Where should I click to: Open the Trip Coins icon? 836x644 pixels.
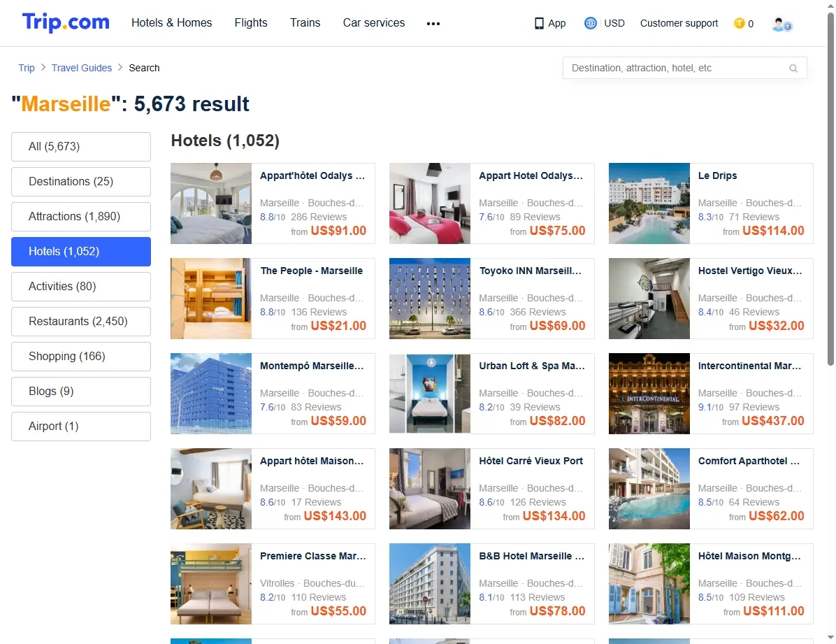tap(739, 23)
